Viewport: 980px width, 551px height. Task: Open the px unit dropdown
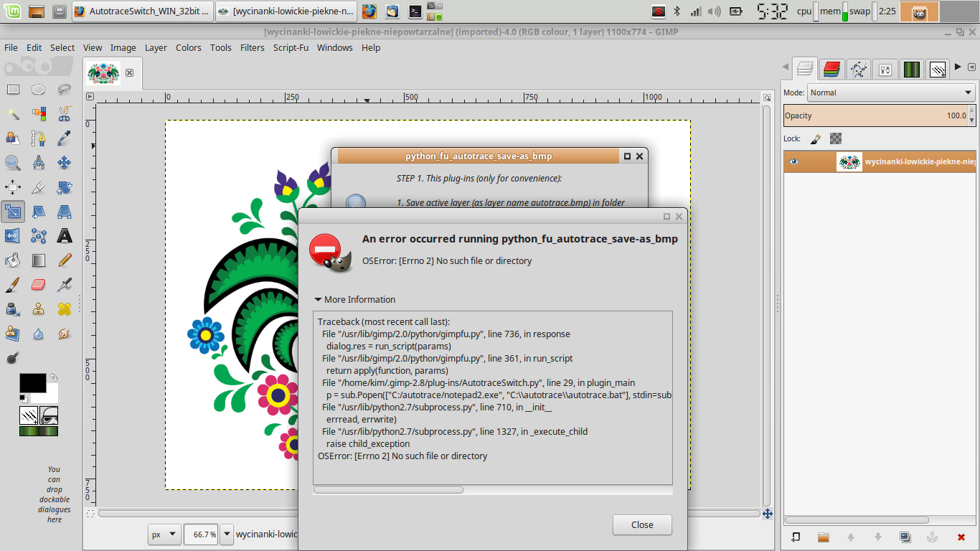164,534
